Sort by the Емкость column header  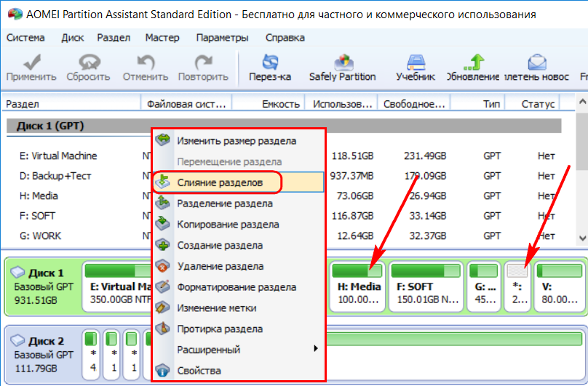click(280, 104)
